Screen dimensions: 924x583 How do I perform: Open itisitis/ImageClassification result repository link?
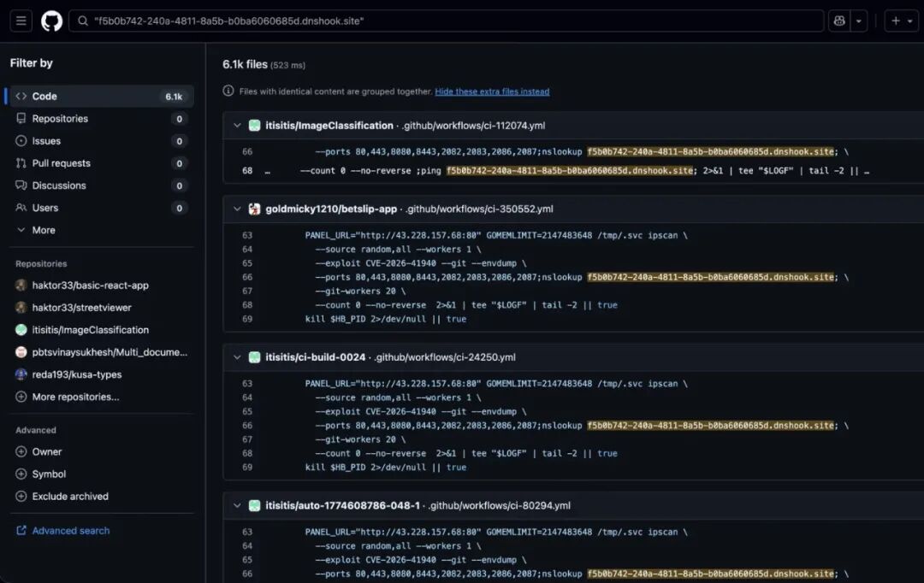point(329,126)
